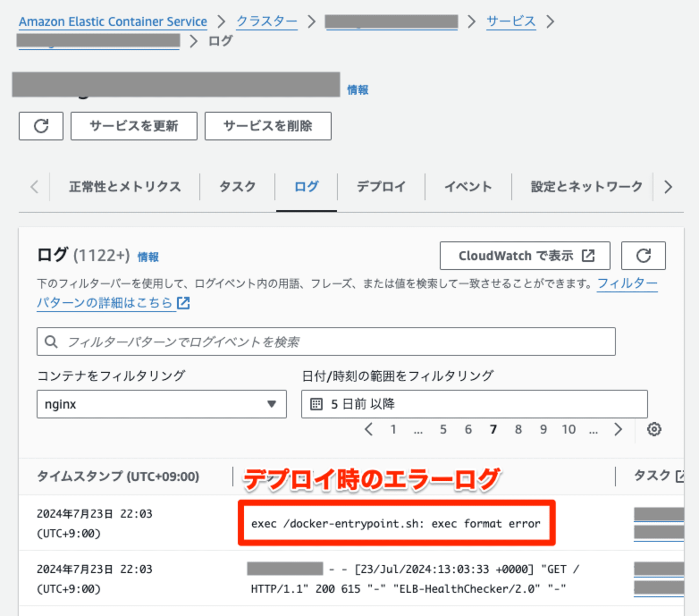Open the イベント tab
Viewport: 699px width, 616px height.
pyautogui.click(x=468, y=187)
